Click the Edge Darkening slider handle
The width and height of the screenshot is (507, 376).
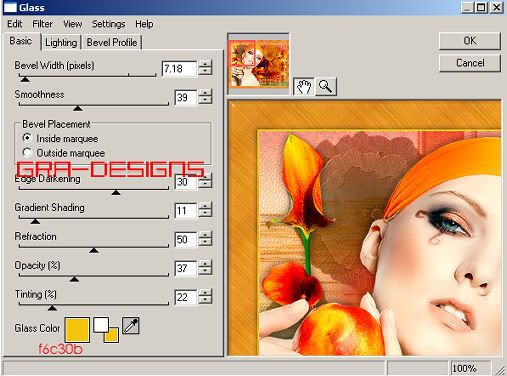(x=116, y=192)
